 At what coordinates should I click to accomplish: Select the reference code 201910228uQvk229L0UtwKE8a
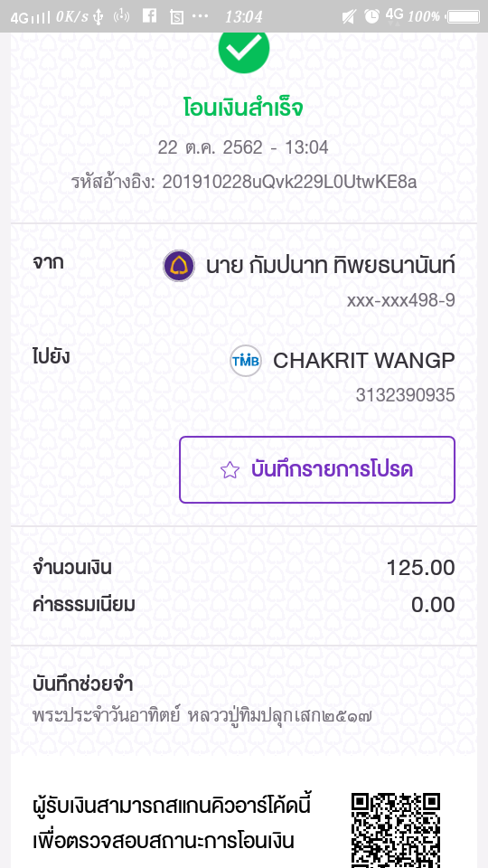coord(289,182)
